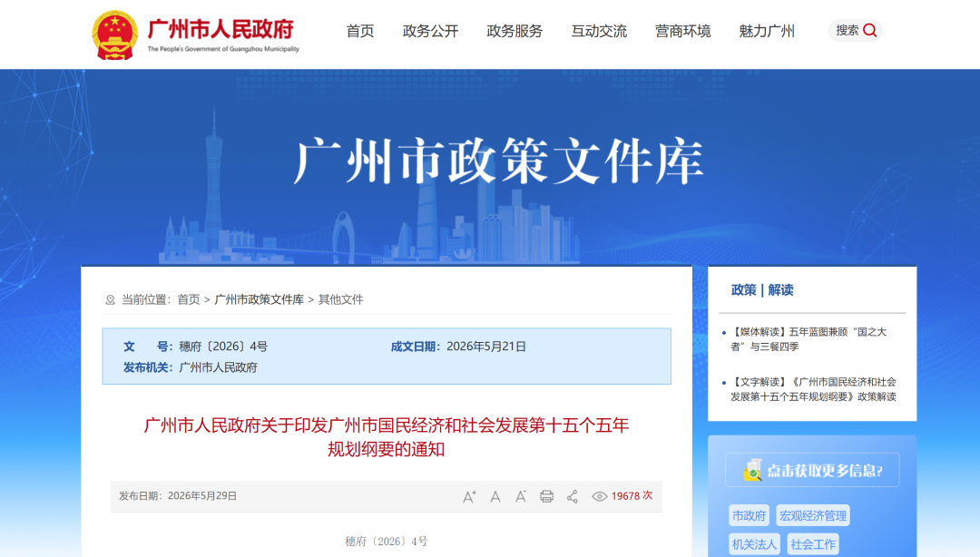Click the centered 穗府〔2026〕4号 line under toolbar

click(x=387, y=542)
